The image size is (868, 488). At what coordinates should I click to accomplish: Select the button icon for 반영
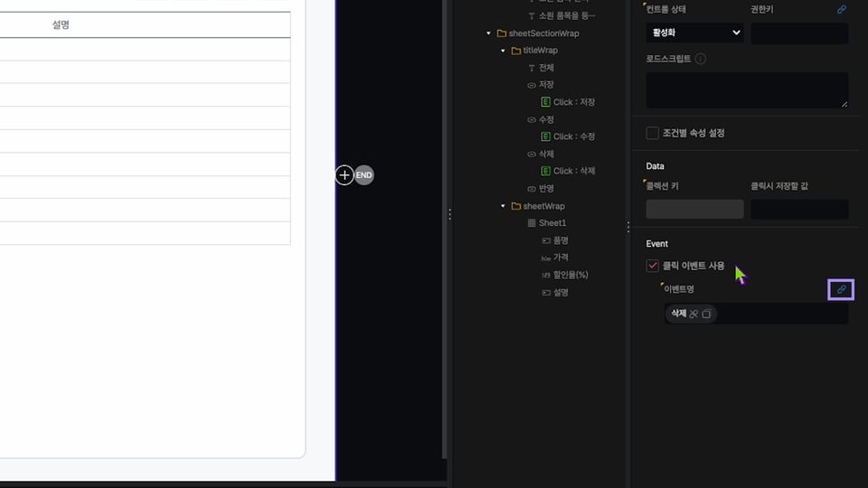[x=532, y=189]
